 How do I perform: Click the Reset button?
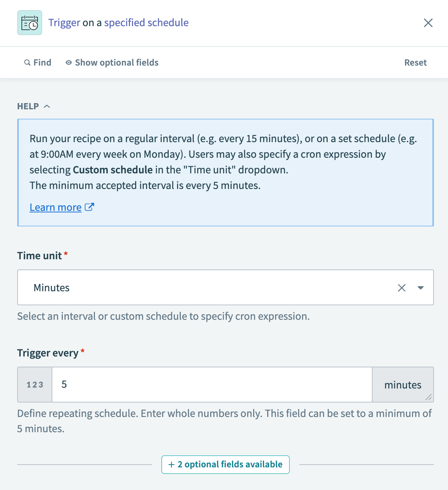click(415, 62)
